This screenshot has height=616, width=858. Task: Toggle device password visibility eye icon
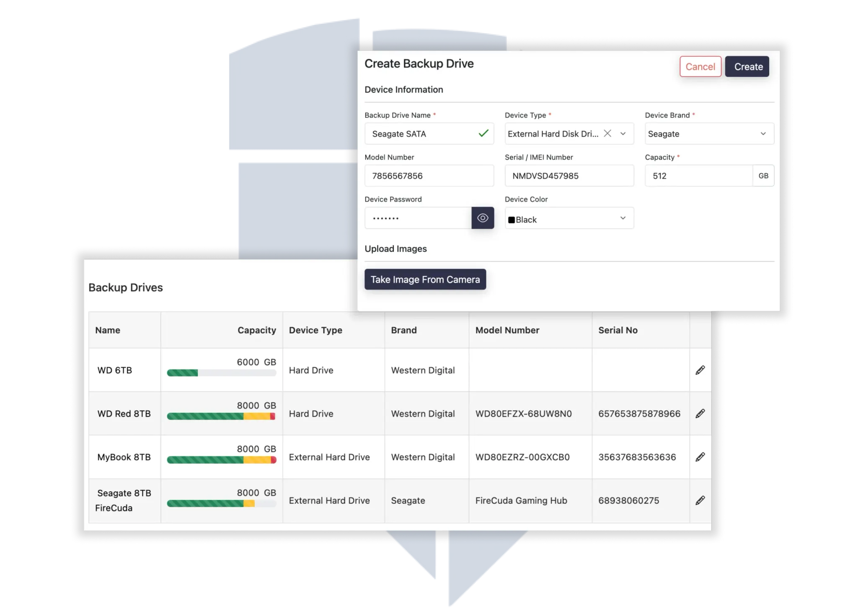tap(483, 218)
